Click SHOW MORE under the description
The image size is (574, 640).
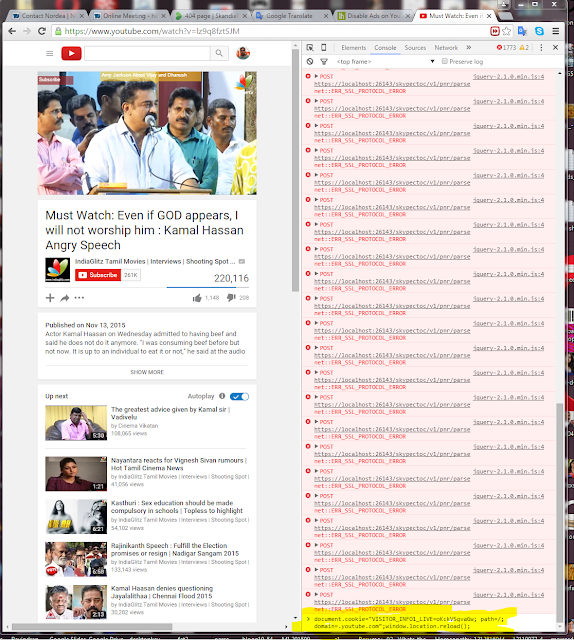point(147,372)
